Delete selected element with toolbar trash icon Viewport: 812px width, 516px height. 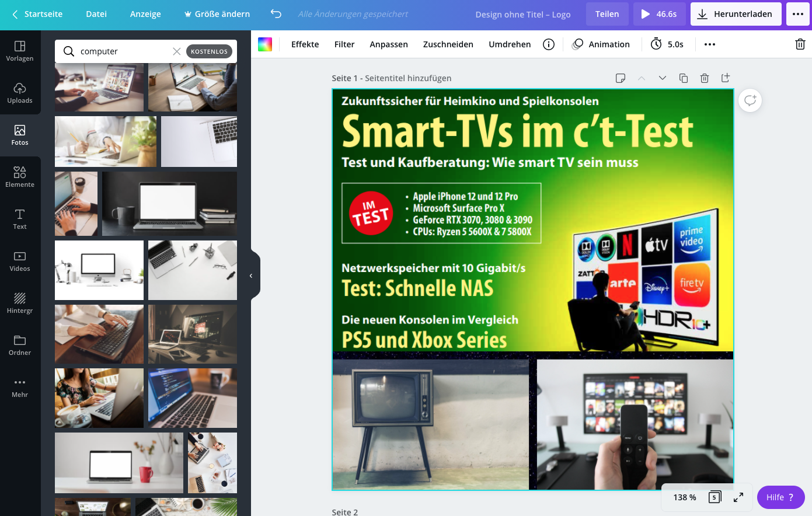click(x=800, y=44)
